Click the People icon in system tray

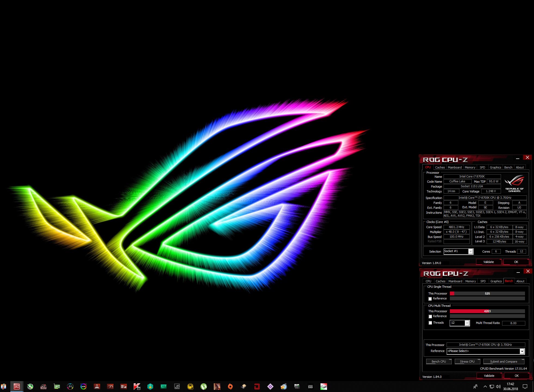tap(475, 387)
